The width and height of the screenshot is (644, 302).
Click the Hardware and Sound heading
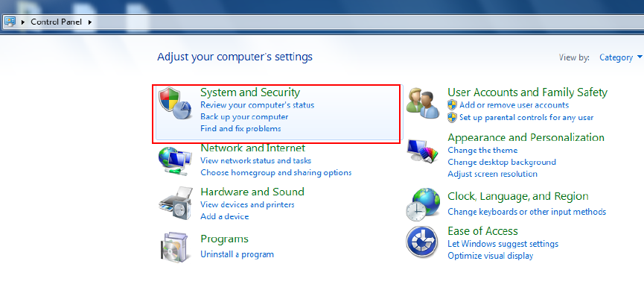[x=252, y=192]
